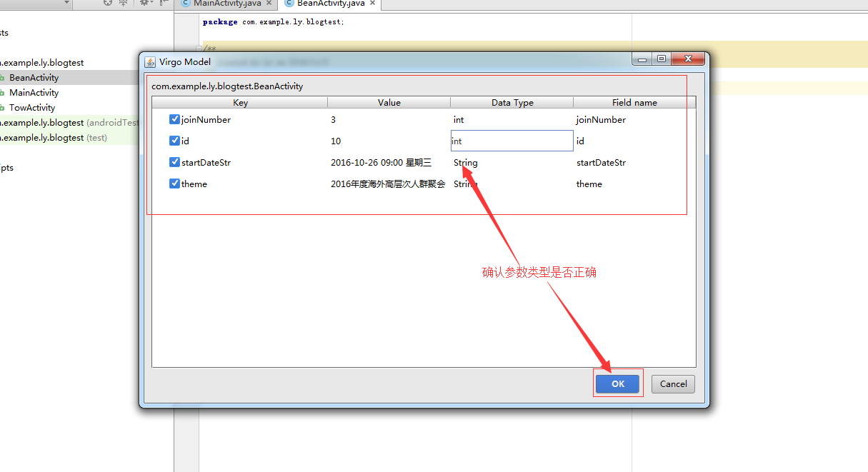Click the Field name column header

[634, 103]
